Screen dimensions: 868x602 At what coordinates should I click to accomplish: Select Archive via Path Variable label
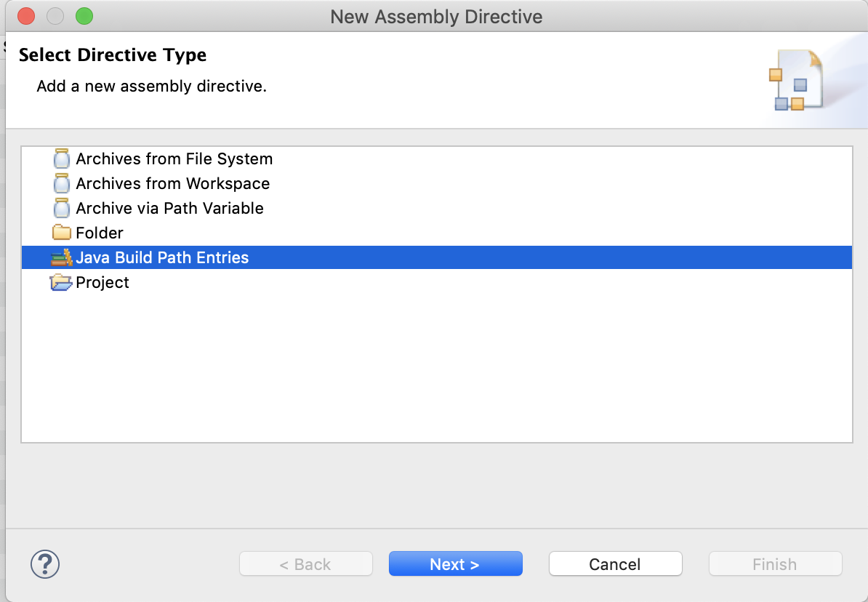pos(169,209)
